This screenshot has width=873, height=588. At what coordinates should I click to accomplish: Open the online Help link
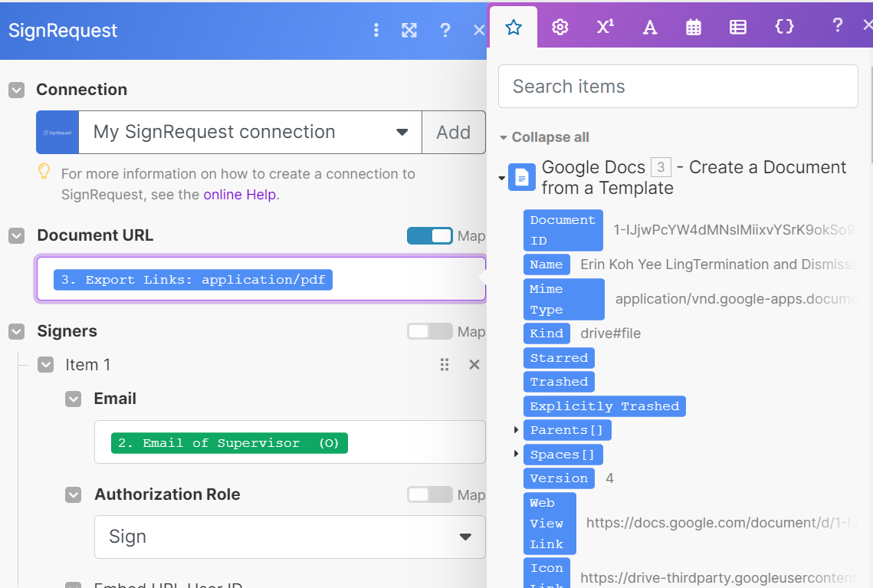click(240, 194)
